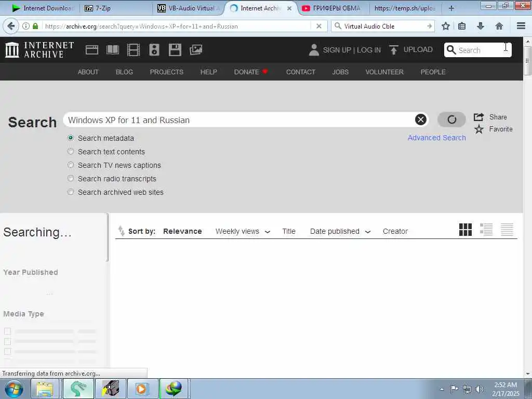Click the search spinner button
The image size is (532, 399).
451,119
